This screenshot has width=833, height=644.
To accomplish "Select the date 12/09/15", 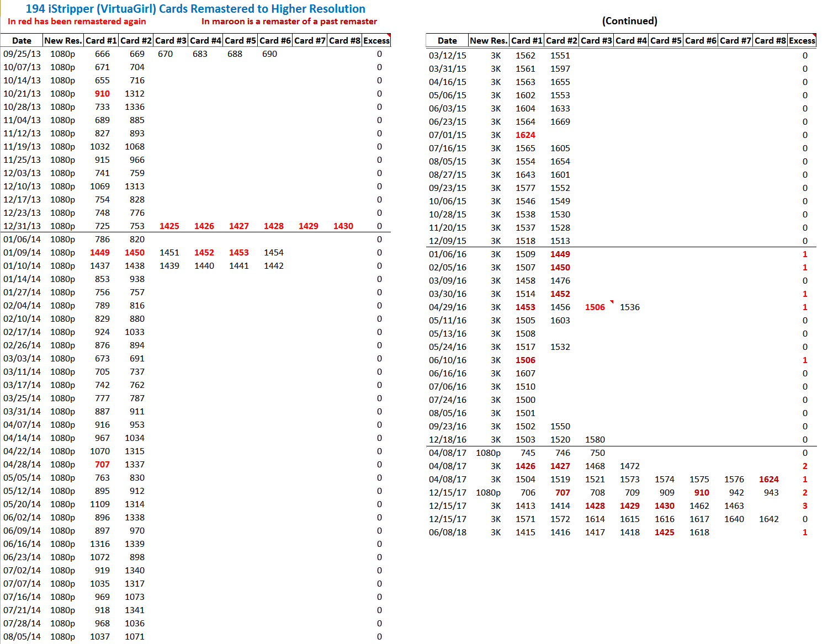I will coord(448,241).
